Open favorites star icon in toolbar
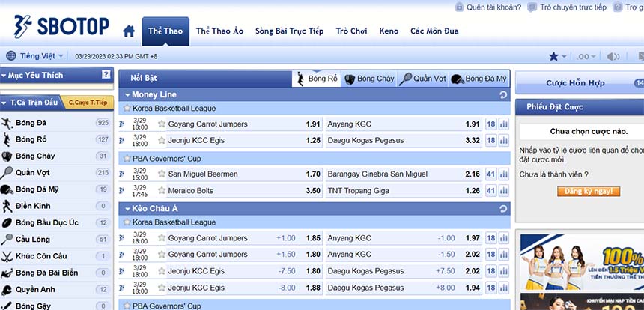This screenshot has width=644, height=310. (x=553, y=57)
